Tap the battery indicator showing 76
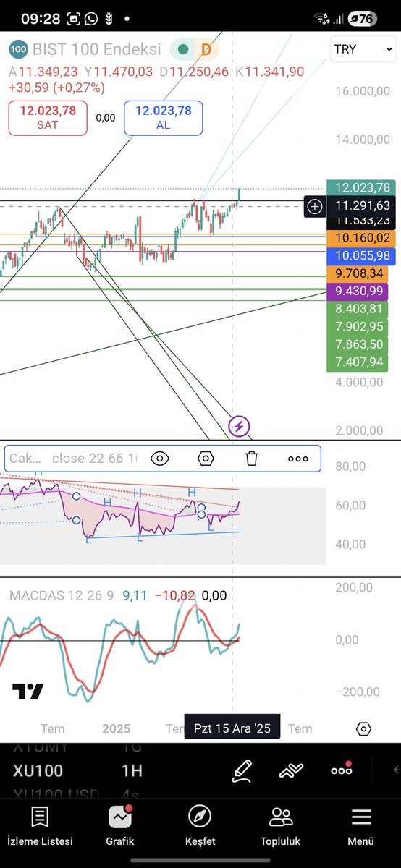Image resolution: width=401 pixels, height=868 pixels. point(362,19)
